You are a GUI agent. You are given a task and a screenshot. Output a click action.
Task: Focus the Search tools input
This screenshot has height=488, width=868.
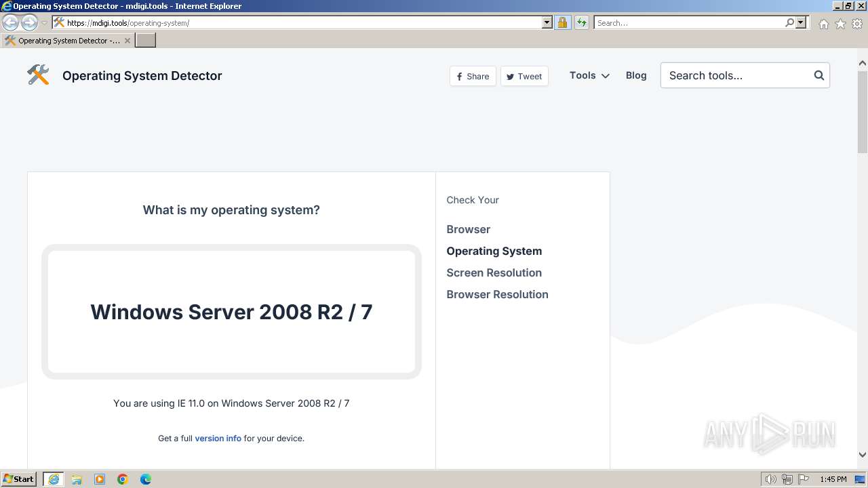tap(738, 75)
